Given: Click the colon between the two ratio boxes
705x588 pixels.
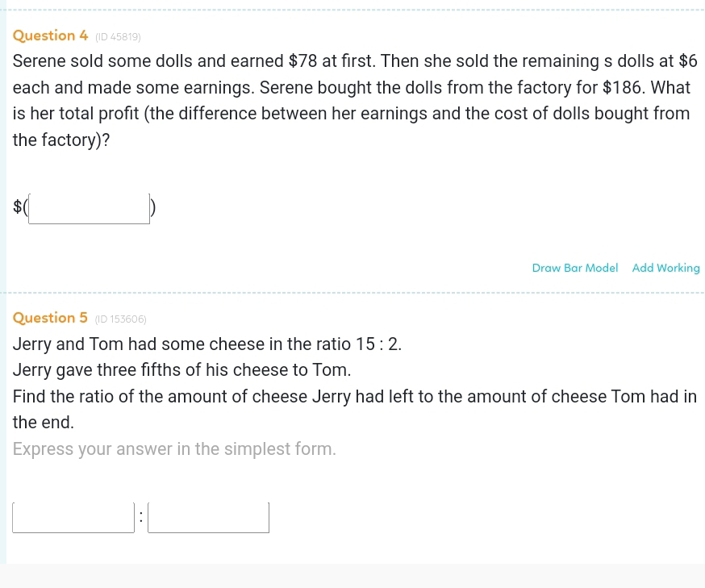Looking at the screenshot, I should pos(141,517).
